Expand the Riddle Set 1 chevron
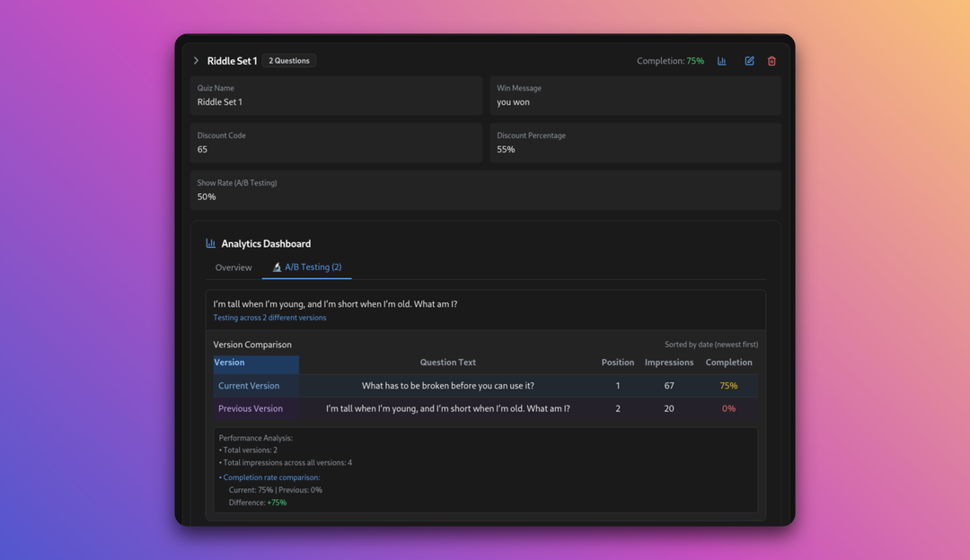This screenshot has width=970, height=560. 196,60
